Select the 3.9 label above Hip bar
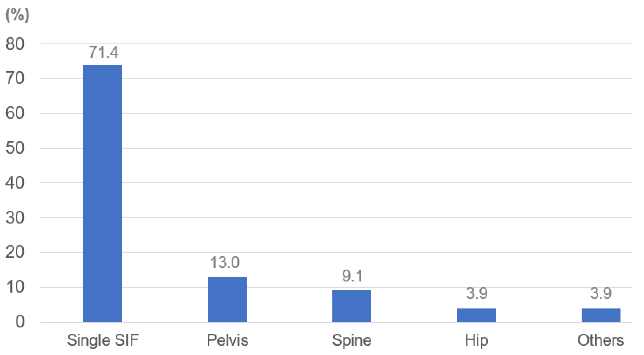The image size is (644, 355). (477, 293)
